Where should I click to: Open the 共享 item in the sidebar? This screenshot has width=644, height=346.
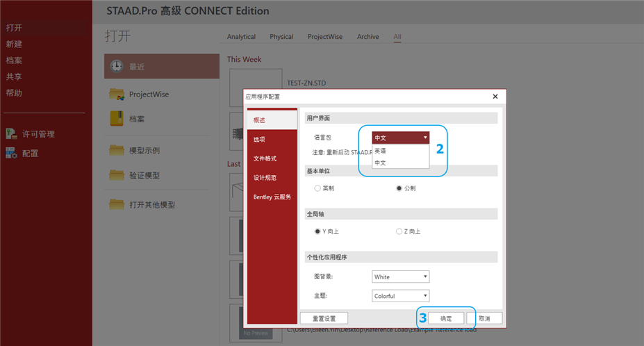click(x=14, y=77)
